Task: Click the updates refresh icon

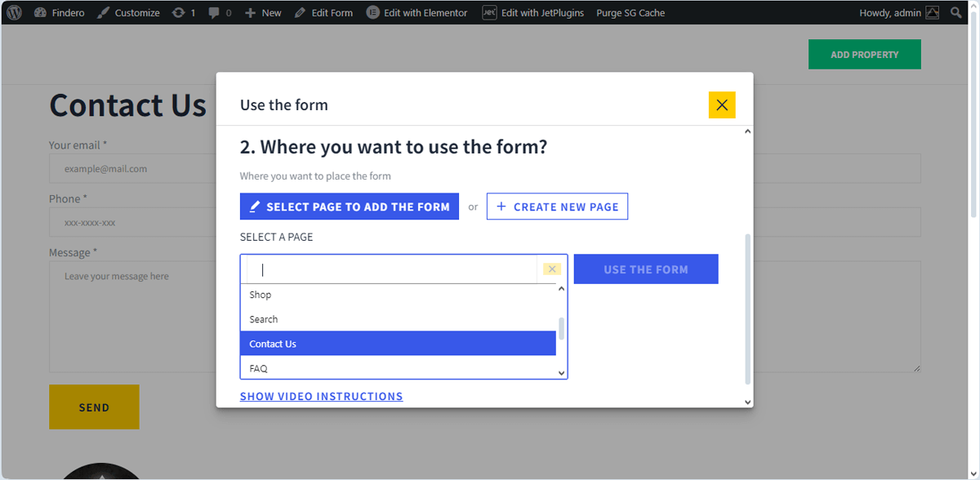Action: 178,13
